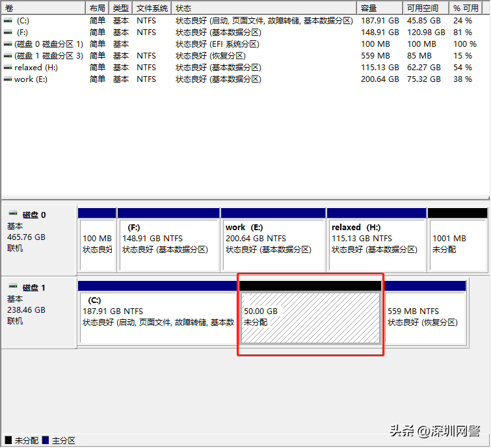Image resolution: width=491 pixels, height=448 pixels.
Task: Click the 85 MB free space cell
Action: [x=419, y=56]
